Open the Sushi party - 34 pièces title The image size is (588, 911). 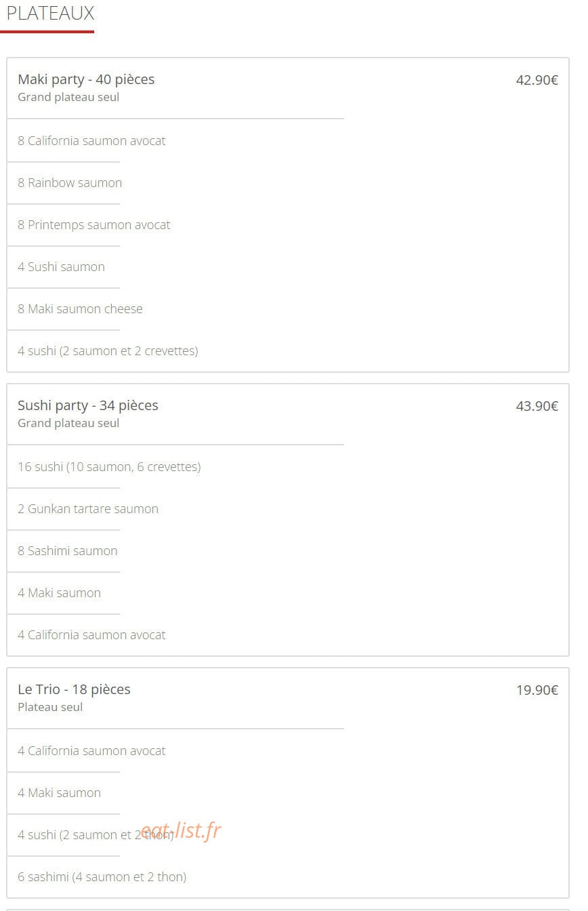click(88, 405)
